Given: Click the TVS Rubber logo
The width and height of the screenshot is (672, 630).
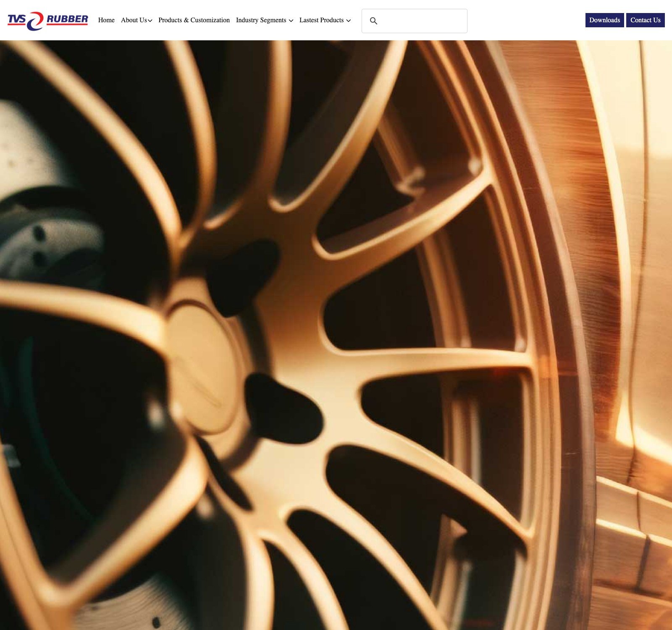Looking at the screenshot, I should click(48, 21).
